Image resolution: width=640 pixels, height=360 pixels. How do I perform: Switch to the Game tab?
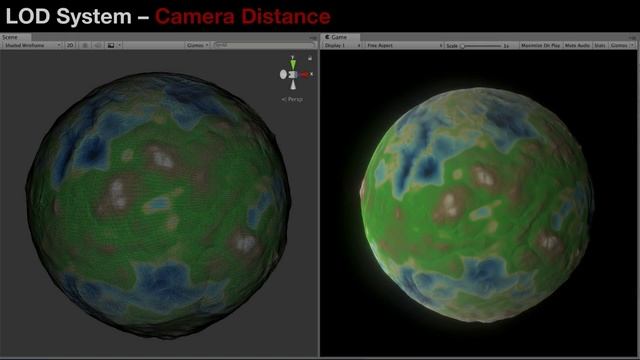pos(340,37)
